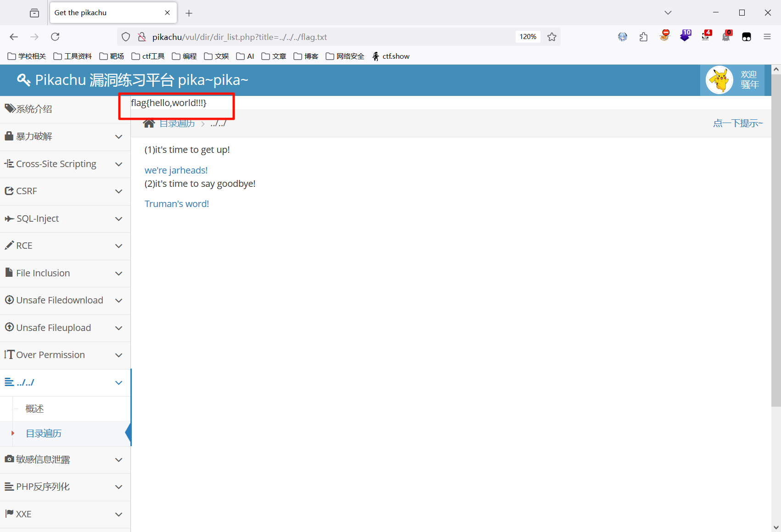
Task: Open the AI bookmark folder
Action: [245, 56]
